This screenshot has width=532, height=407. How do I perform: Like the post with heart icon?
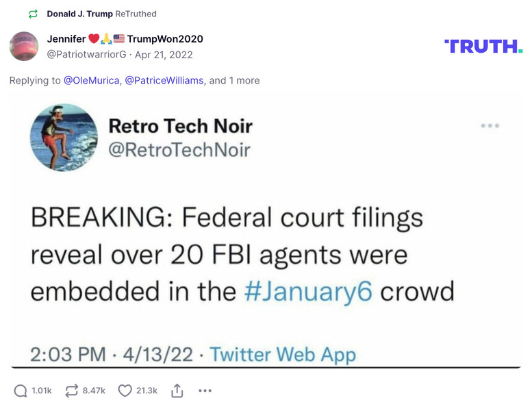click(125, 390)
